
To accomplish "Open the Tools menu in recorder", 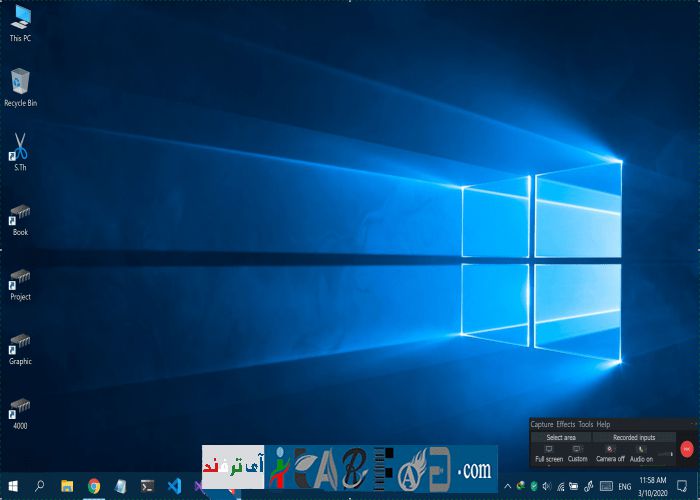I will (586, 425).
